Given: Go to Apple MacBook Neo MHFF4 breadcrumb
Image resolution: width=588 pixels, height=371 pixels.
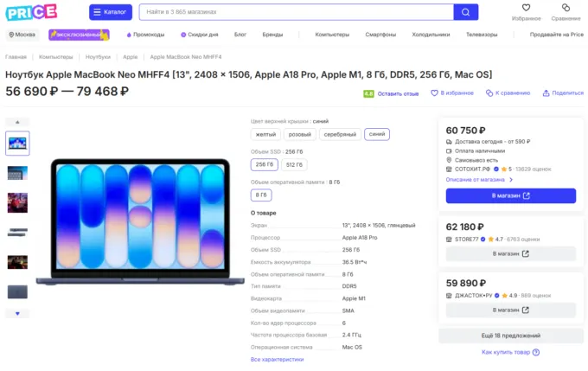Looking at the screenshot, I should tap(186, 57).
